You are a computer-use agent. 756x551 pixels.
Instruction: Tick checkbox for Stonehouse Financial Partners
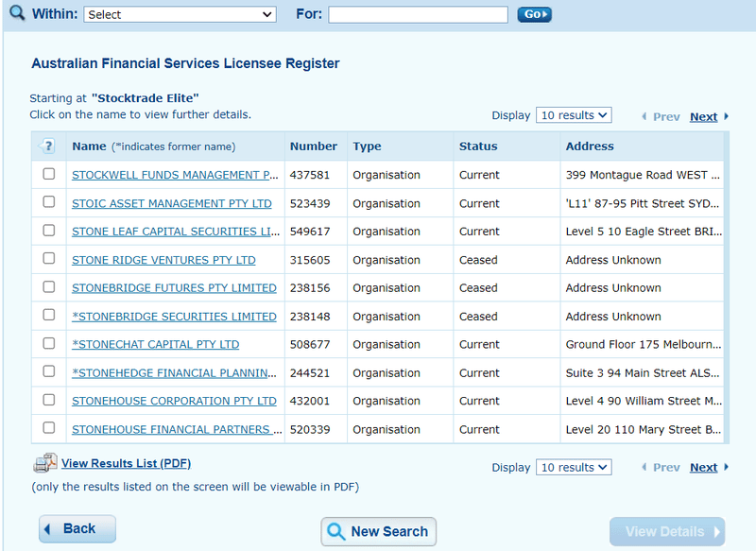(49, 427)
